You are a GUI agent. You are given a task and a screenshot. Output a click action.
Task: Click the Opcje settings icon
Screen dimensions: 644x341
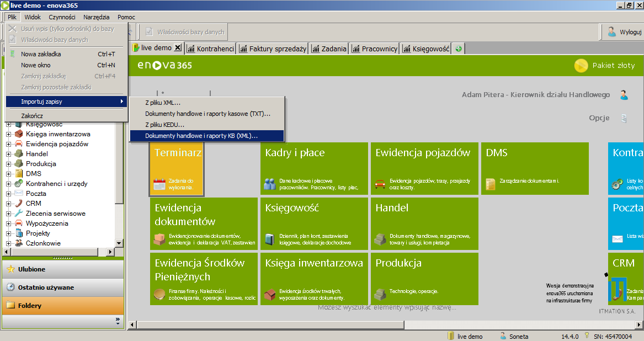[x=624, y=118]
